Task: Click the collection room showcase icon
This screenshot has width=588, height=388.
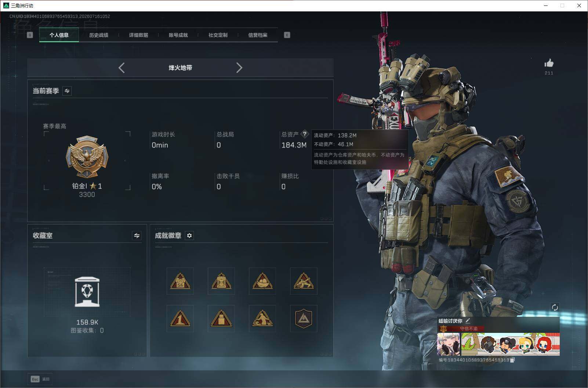Action: point(87,292)
